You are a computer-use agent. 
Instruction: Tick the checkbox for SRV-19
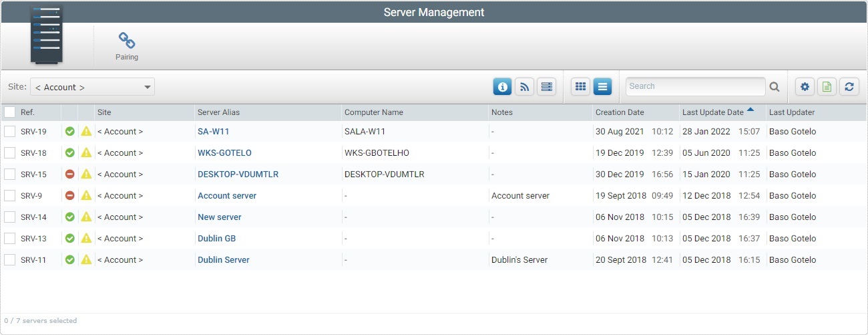pyautogui.click(x=9, y=132)
